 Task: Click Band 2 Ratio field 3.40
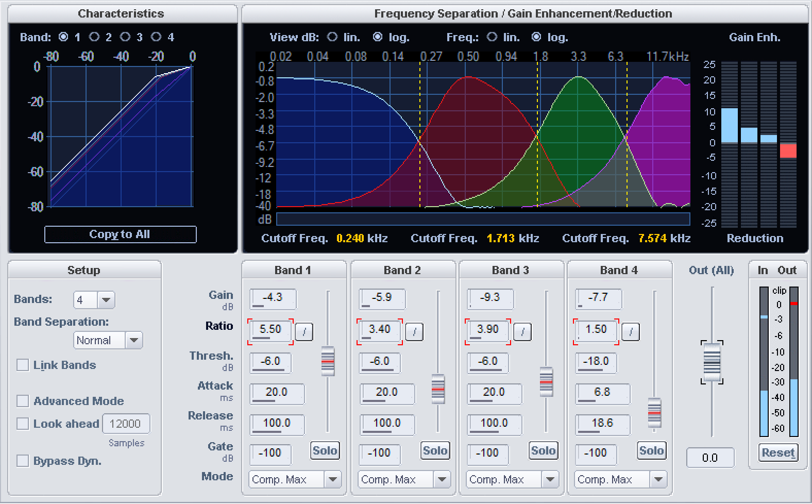(380, 331)
